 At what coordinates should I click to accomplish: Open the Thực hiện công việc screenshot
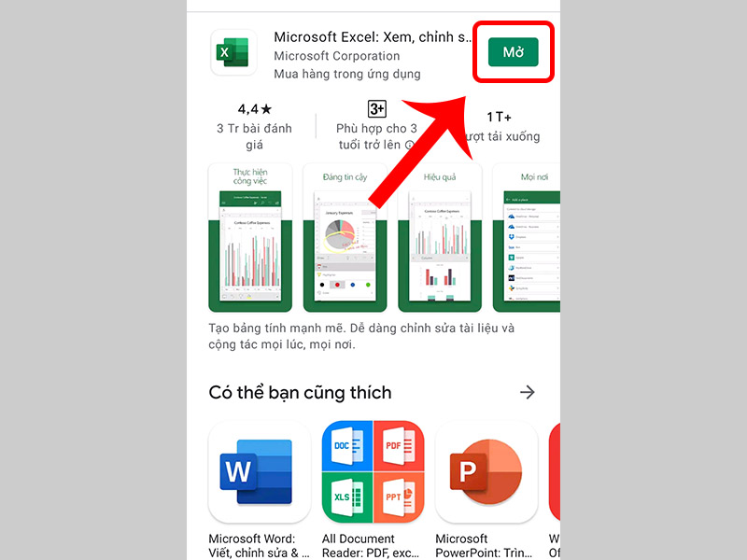[x=250, y=238]
